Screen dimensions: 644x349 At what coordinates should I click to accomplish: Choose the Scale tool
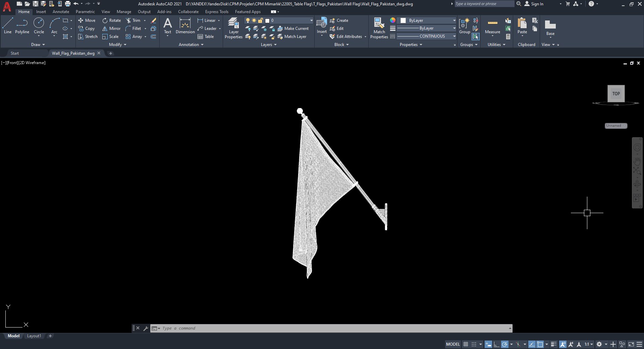click(111, 37)
